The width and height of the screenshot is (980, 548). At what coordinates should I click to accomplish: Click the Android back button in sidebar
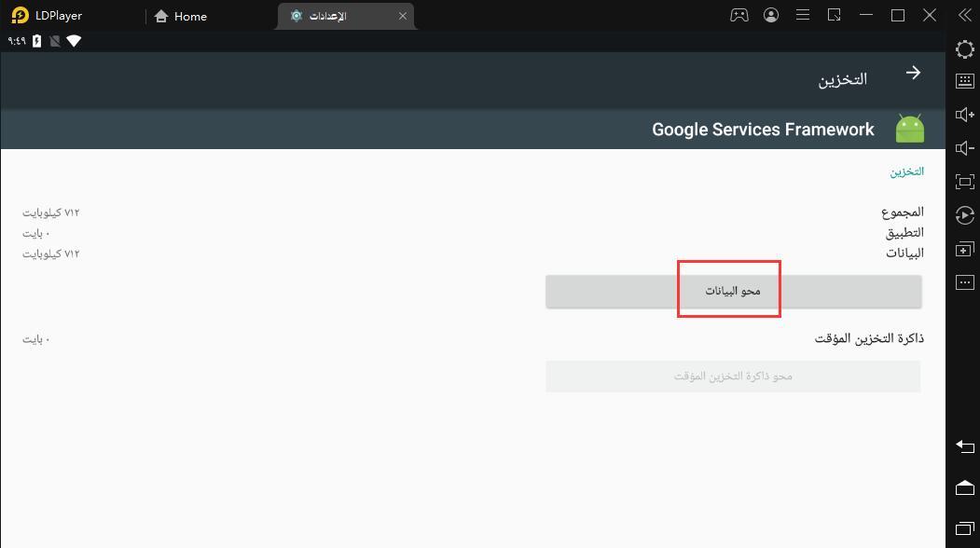click(964, 446)
